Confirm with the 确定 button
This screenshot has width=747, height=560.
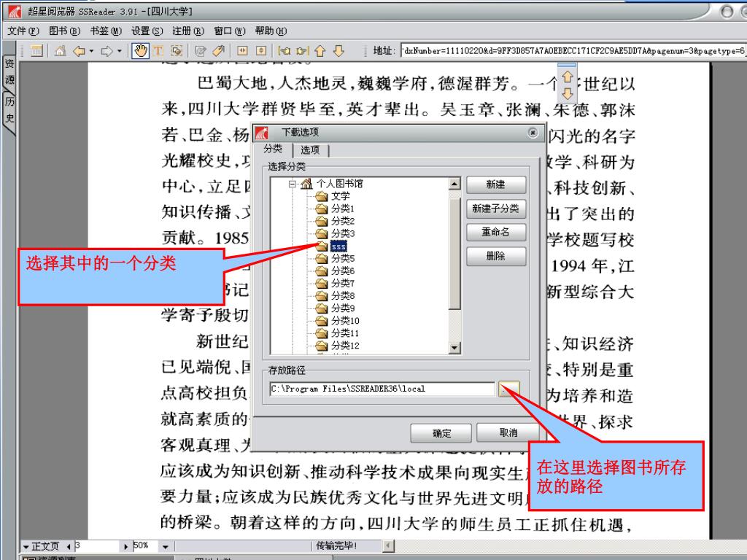(x=441, y=433)
